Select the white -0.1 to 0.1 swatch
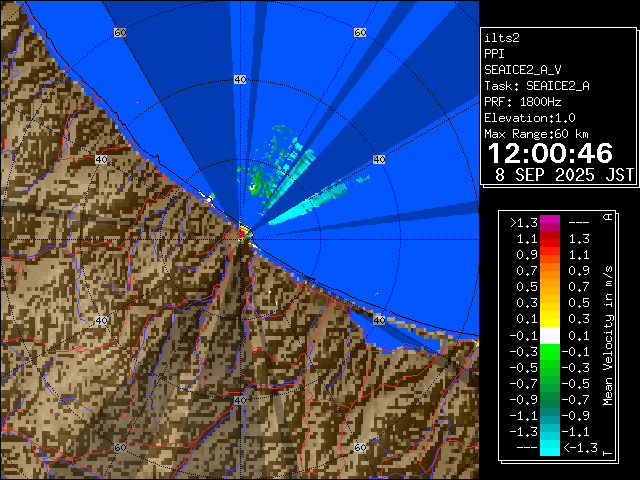The width and height of the screenshot is (640, 480). click(x=549, y=336)
